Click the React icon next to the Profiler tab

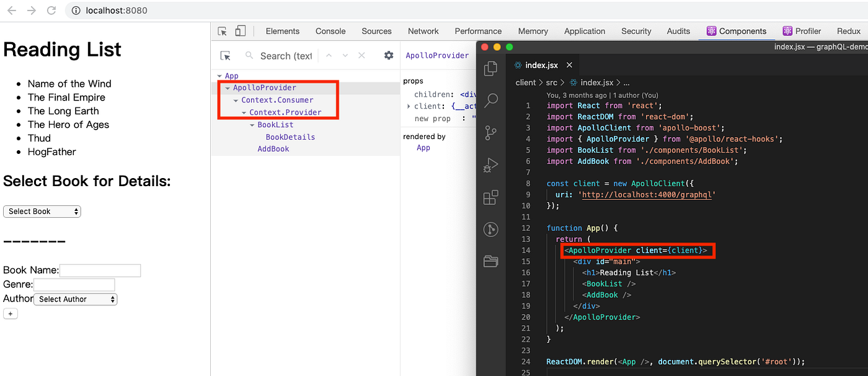pyautogui.click(x=787, y=31)
